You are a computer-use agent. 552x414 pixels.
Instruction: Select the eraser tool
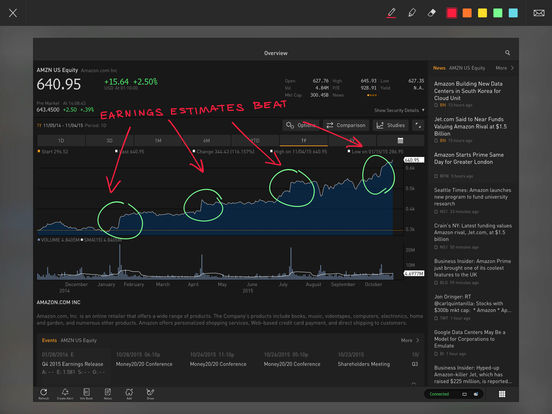point(432,13)
